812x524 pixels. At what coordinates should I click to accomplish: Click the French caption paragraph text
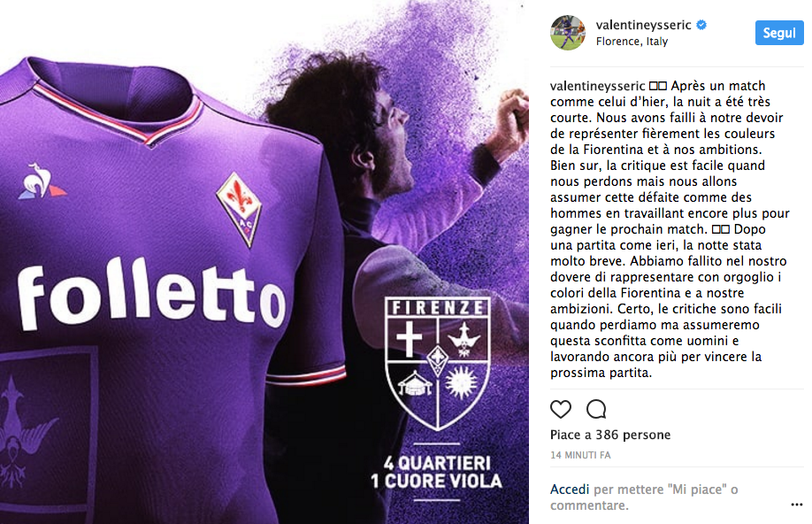[x=669, y=157]
